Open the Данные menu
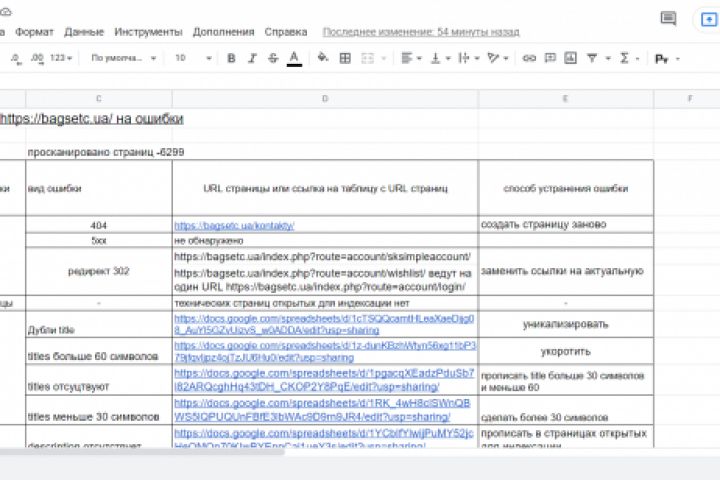Screen dimensions: 720x480 [84, 32]
